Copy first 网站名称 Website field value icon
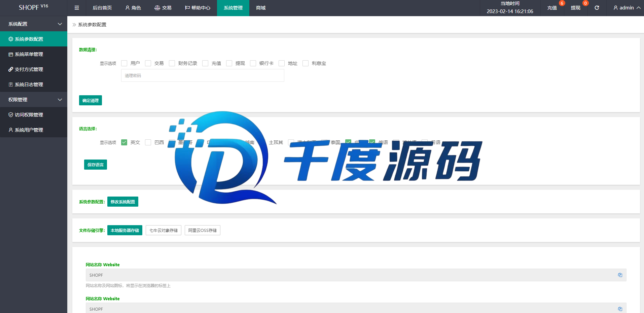This screenshot has height=313, width=644. pyautogui.click(x=620, y=275)
